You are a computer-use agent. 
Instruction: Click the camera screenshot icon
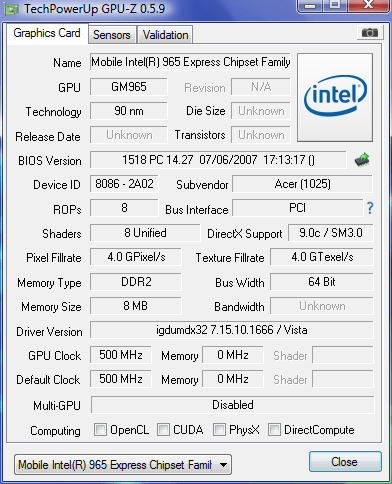click(x=370, y=33)
